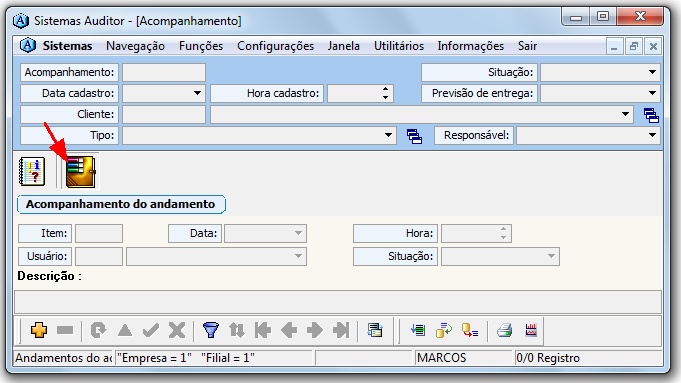This screenshot has height=383, width=681.
Task: Open the Navegação menu
Action: (x=135, y=46)
